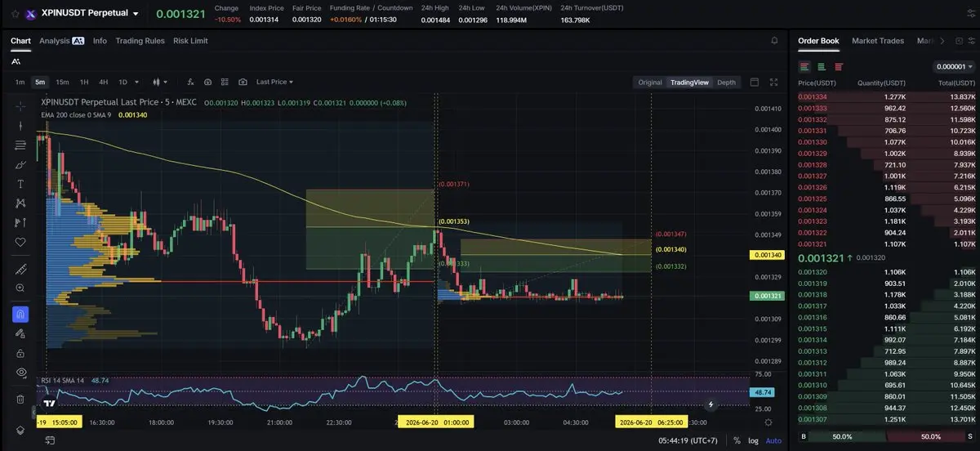This screenshot has height=451, width=980.
Task: Click bid price 0.001320 row
Action: coord(886,272)
